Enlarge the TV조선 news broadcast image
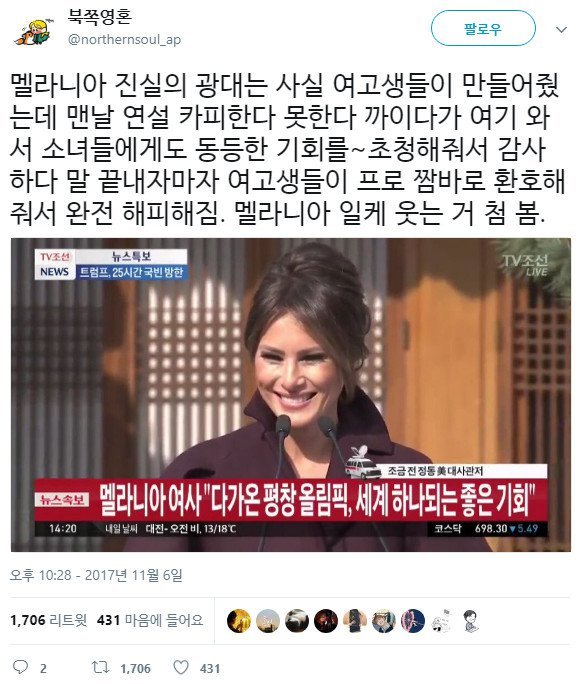Viewport: 588px width, 684px height. (x=291, y=395)
